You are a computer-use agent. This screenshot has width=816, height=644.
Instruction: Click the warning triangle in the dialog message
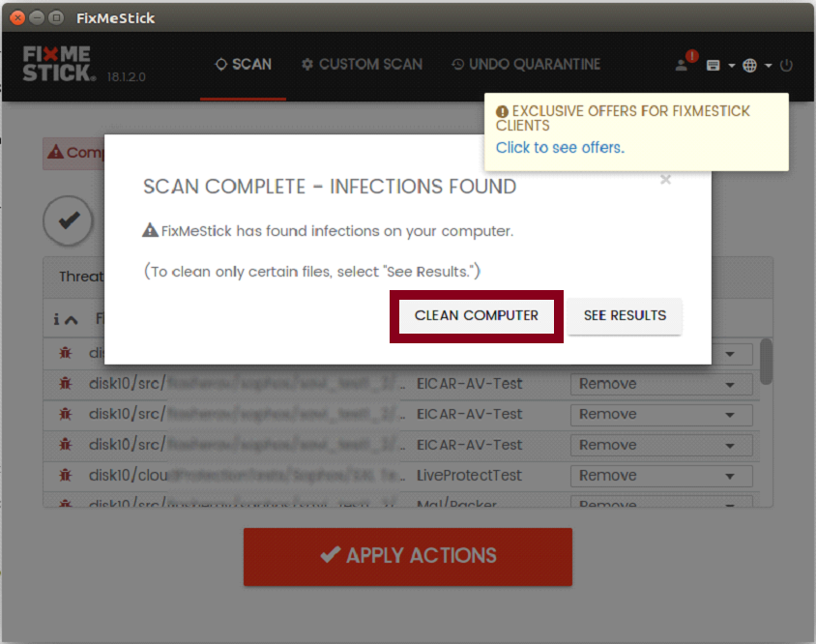(151, 229)
